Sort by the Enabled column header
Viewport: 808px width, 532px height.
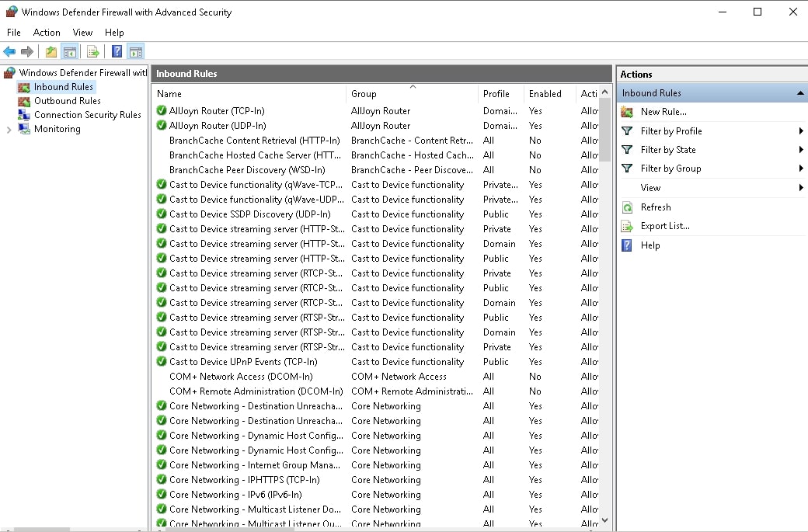click(x=549, y=94)
